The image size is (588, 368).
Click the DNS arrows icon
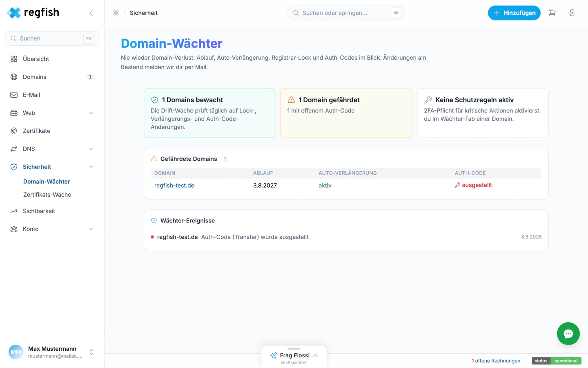tap(14, 149)
